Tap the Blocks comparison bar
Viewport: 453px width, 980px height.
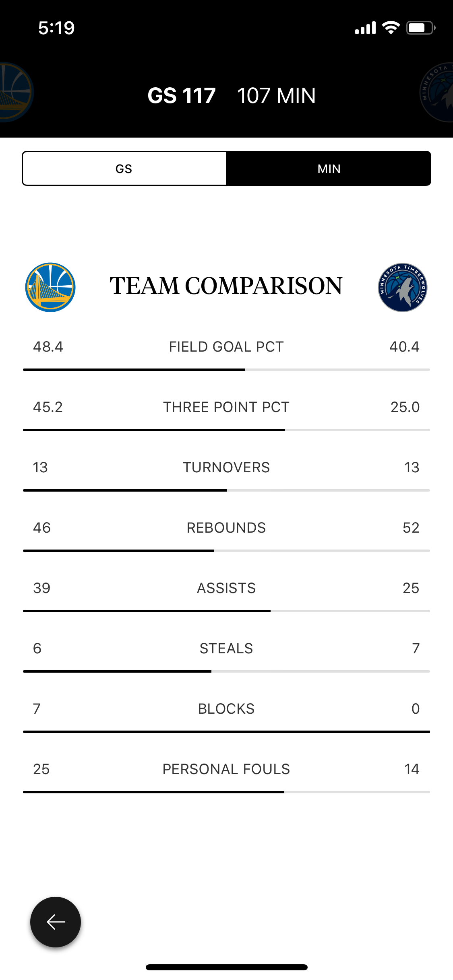pos(226,732)
